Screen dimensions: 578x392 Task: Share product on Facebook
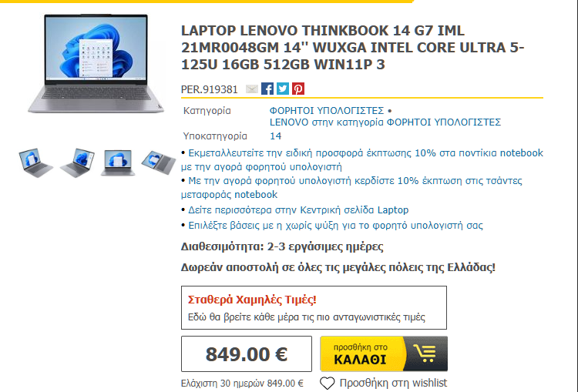[x=267, y=89]
